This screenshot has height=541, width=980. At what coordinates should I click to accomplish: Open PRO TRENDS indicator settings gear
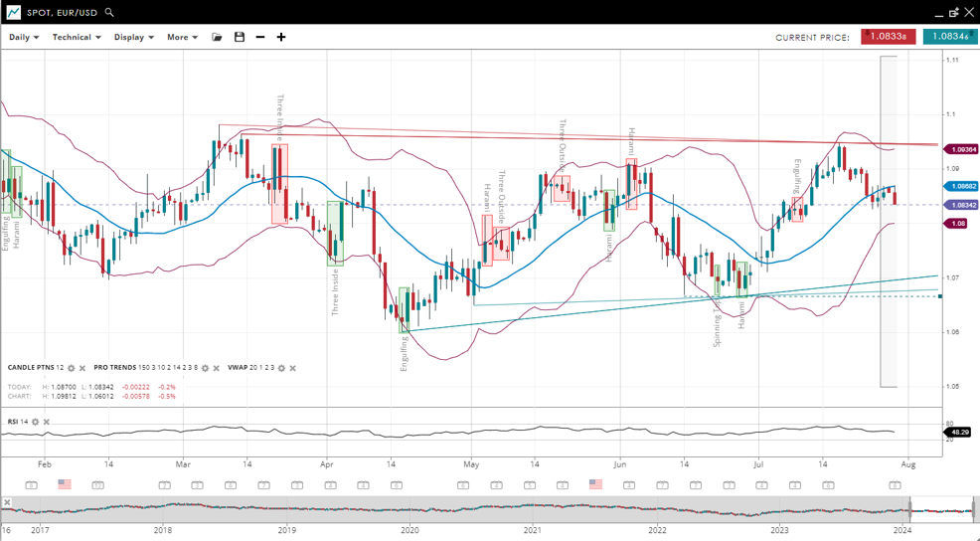(x=206, y=368)
